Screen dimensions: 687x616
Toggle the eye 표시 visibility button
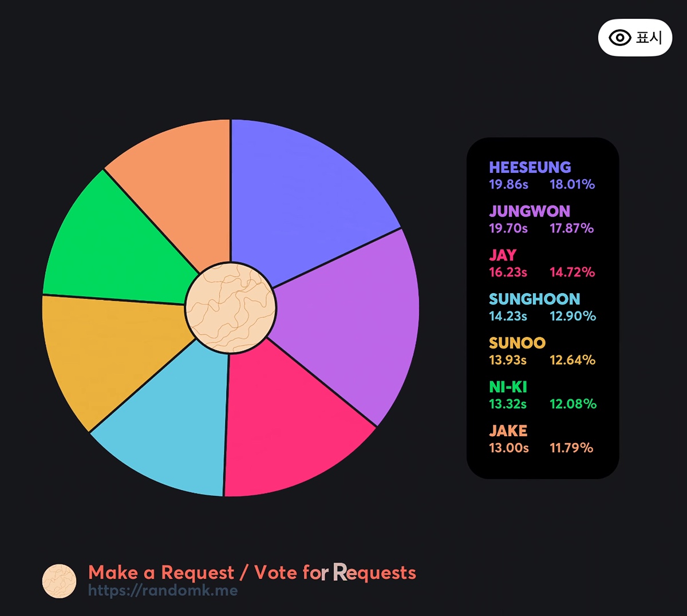coord(635,38)
